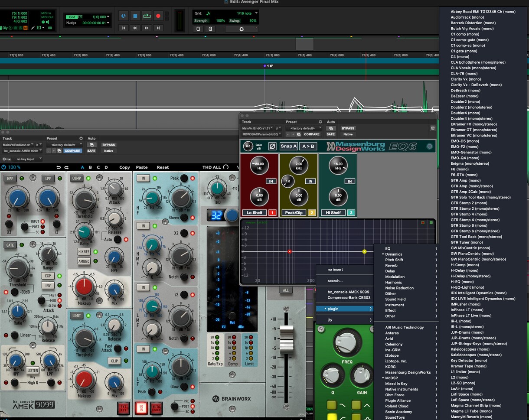Click SAFE in the AMEK plugin header
This screenshot has width=529, height=420.
[91, 151]
